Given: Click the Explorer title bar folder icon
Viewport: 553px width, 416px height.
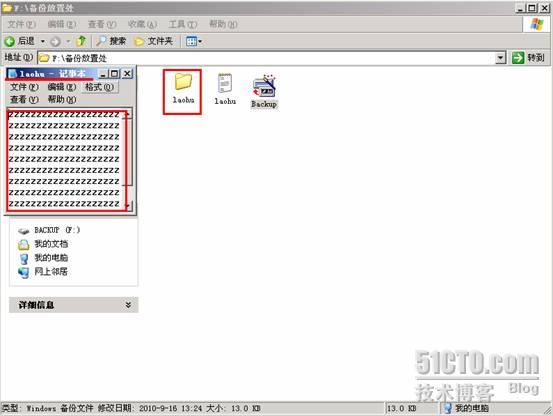Looking at the screenshot, I should (7, 8).
